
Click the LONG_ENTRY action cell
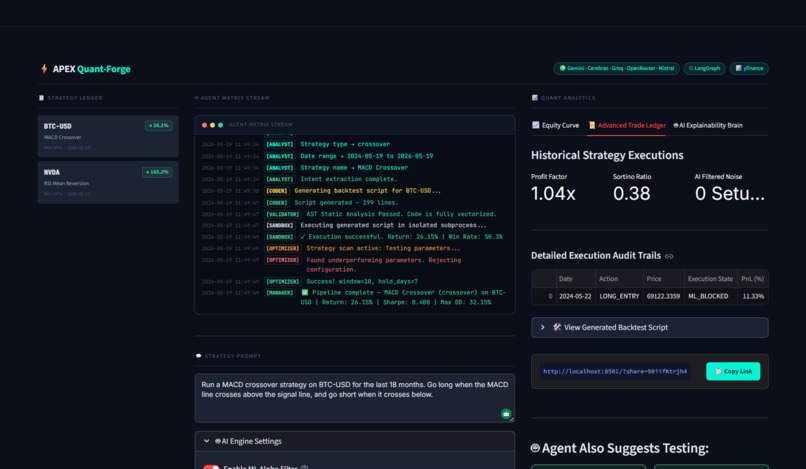619,296
